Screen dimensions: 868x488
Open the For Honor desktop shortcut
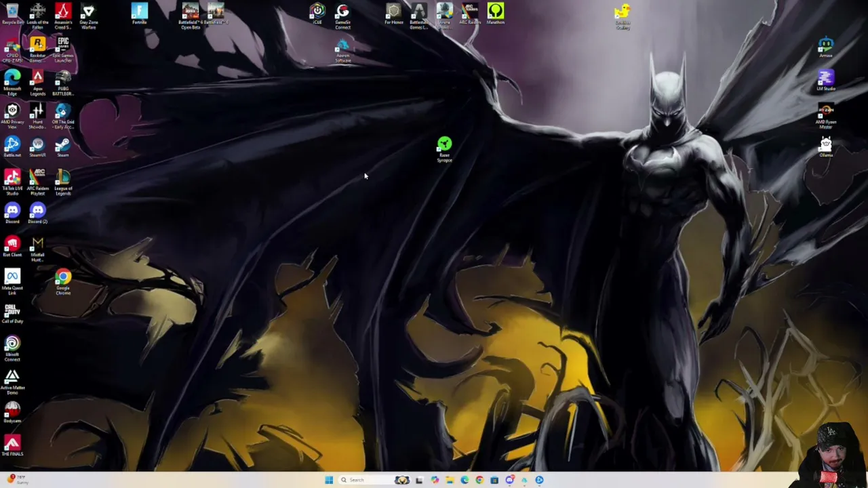point(393,14)
